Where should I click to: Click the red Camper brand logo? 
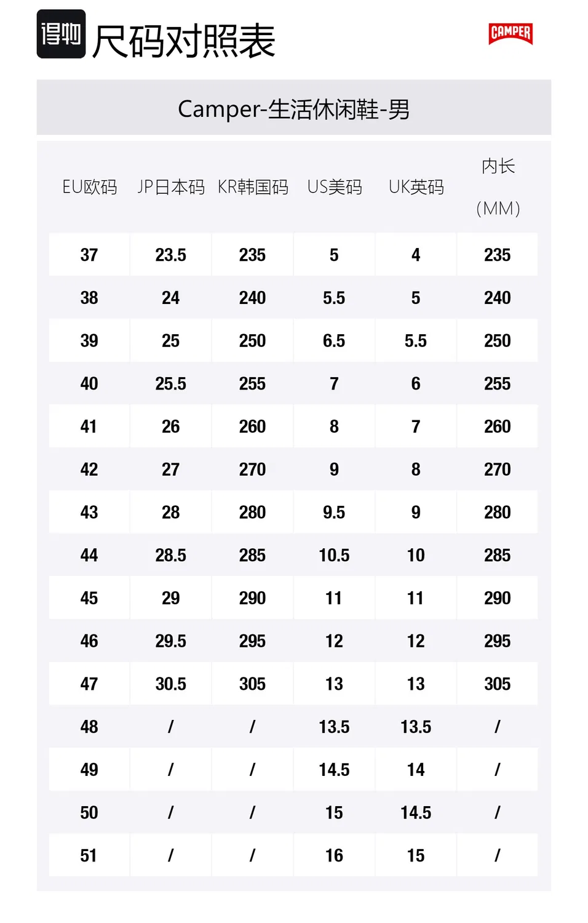pyautogui.click(x=511, y=33)
